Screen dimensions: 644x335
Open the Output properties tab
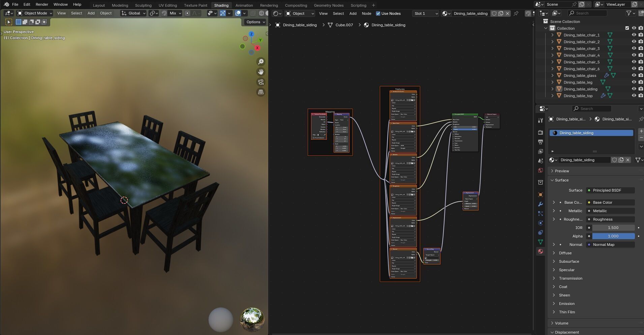[x=541, y=142]
